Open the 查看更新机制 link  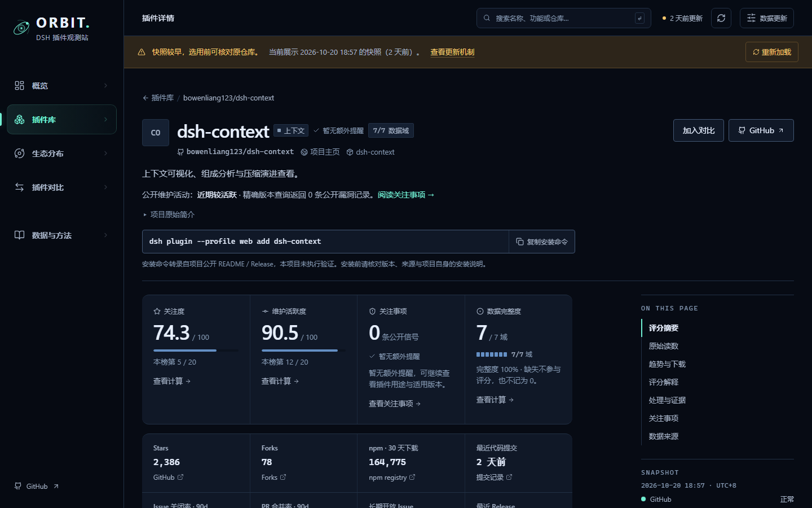[x=452, y=52]
